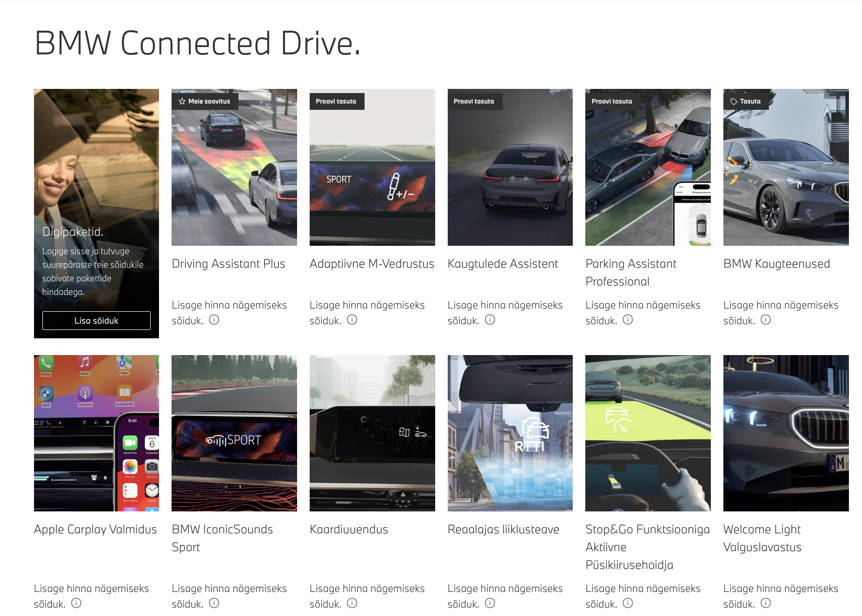The image size is (862, 616).
Task: Click info icon under Driving Assistant Plus
Action: (214, 320)
